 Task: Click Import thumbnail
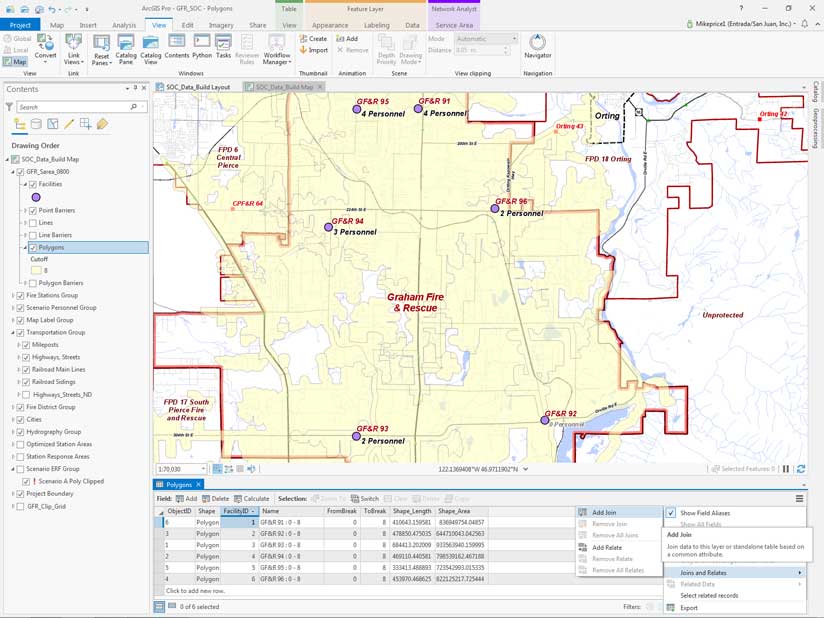click(x=313, y=50)
